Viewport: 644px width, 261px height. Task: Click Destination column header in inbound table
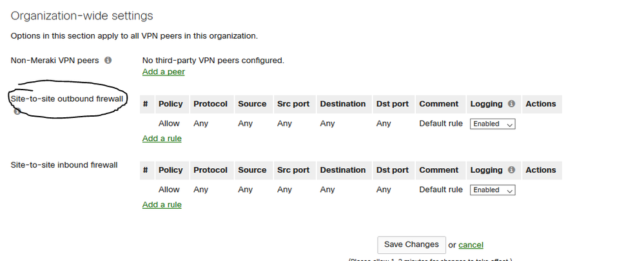(x=342, y=170)
